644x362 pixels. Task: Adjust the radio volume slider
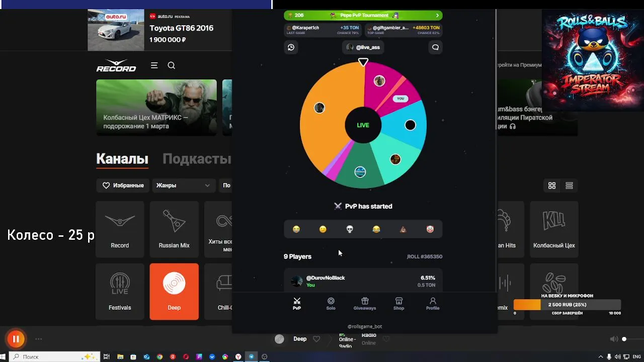[x=632, y=339]
